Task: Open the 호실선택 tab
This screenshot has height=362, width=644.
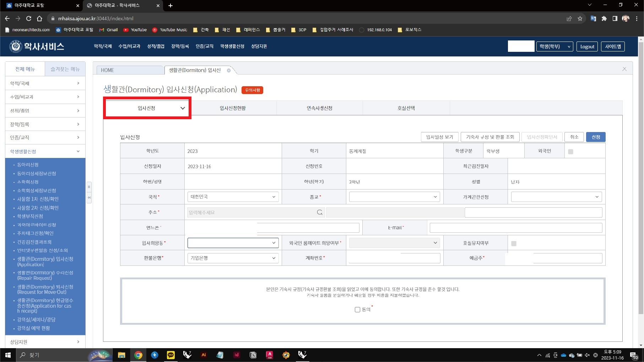Action: [406, 108]
